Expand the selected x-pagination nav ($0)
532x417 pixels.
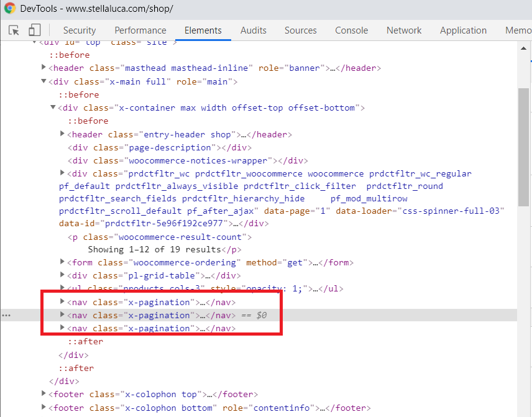62,314
